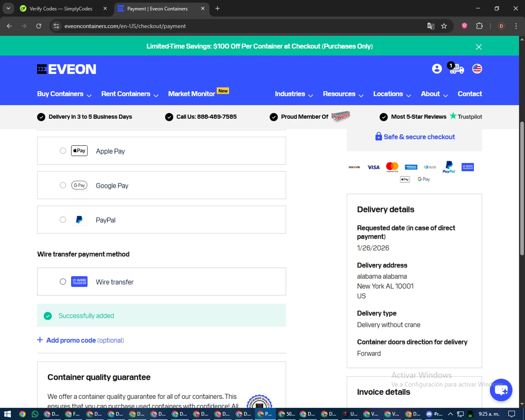The height and width of the screenshot is (420, 525).
Task: Open notification center in taskbar
Action: 511,414
